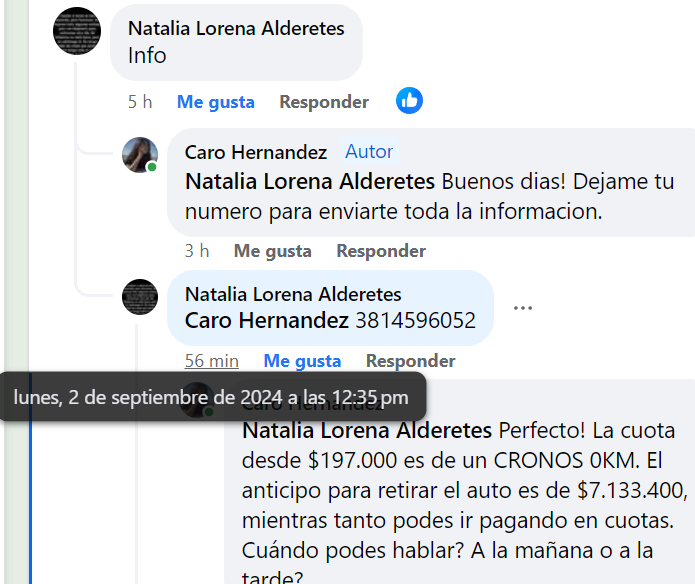Open the 3 h timestamp link
The height and width of the screenshot is (584, 695).
pyautogui.click(x=197, y=251)
